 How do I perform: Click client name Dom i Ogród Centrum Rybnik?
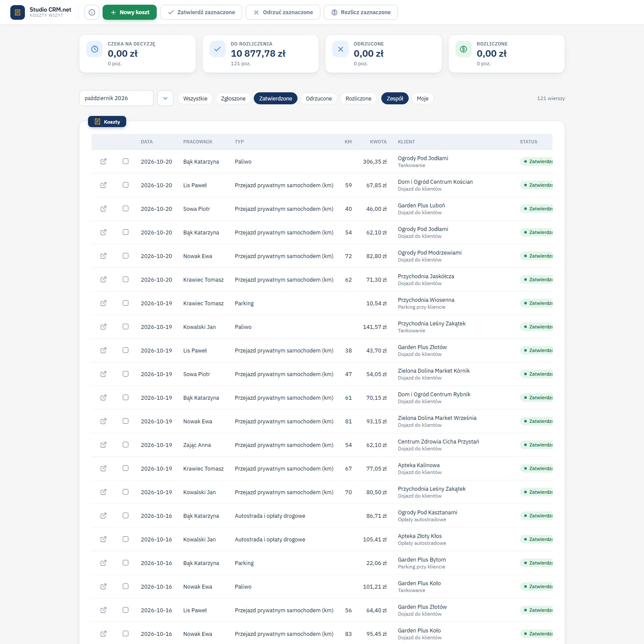[434, 395]
